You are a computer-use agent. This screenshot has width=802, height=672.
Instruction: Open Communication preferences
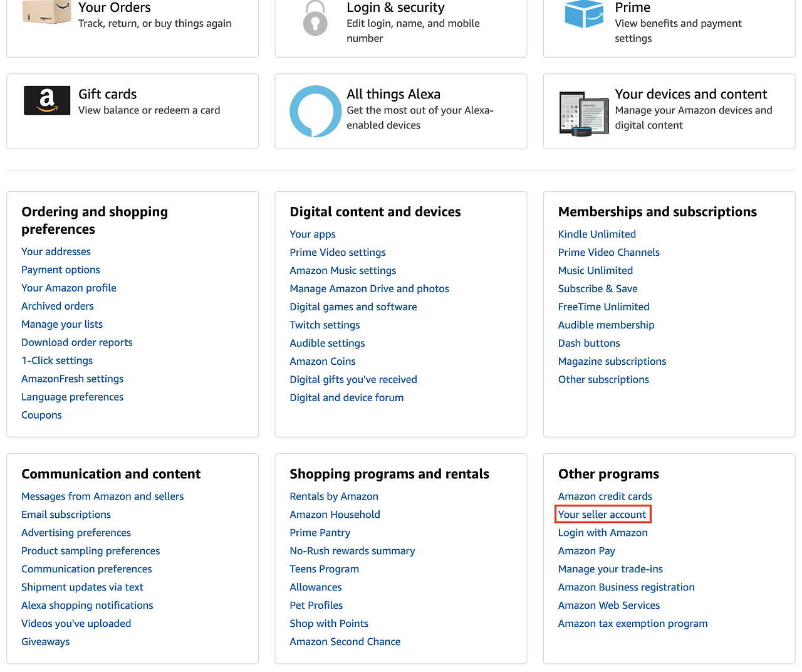(x=86, y=569)
